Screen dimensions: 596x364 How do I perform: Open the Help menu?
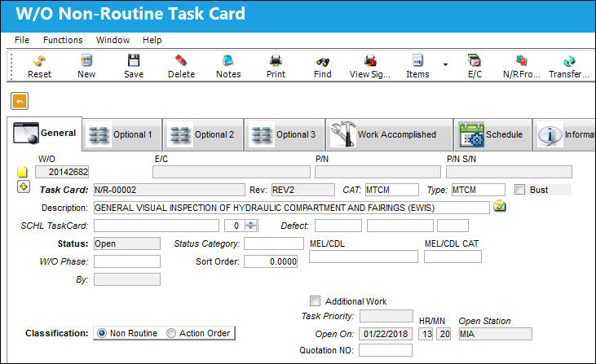[x=152, y=40]
